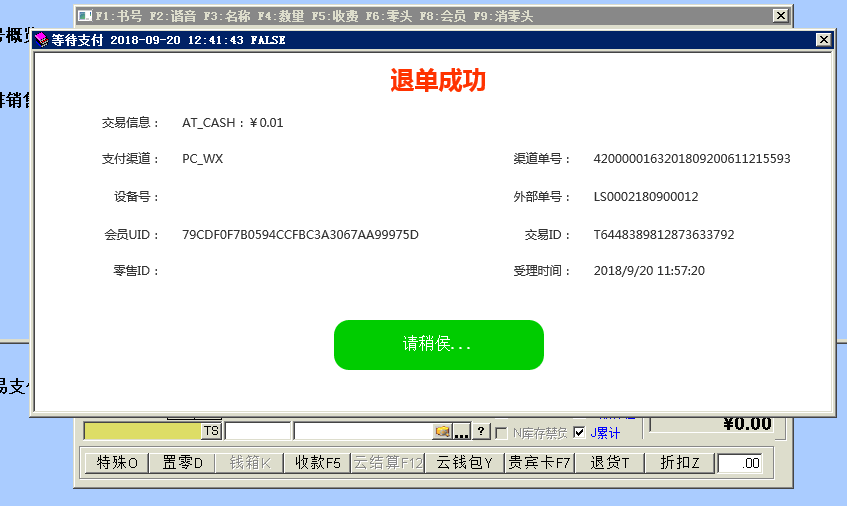This screenshot has width=847, height=506.
Task: Click the F1书号 window title icon
Action: pyautogui.click(x=85, y=16)
